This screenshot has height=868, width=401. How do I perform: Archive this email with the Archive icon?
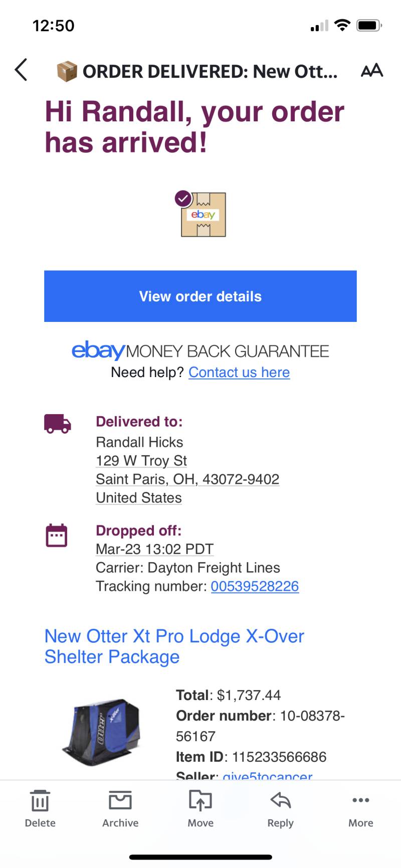[120, 800]
